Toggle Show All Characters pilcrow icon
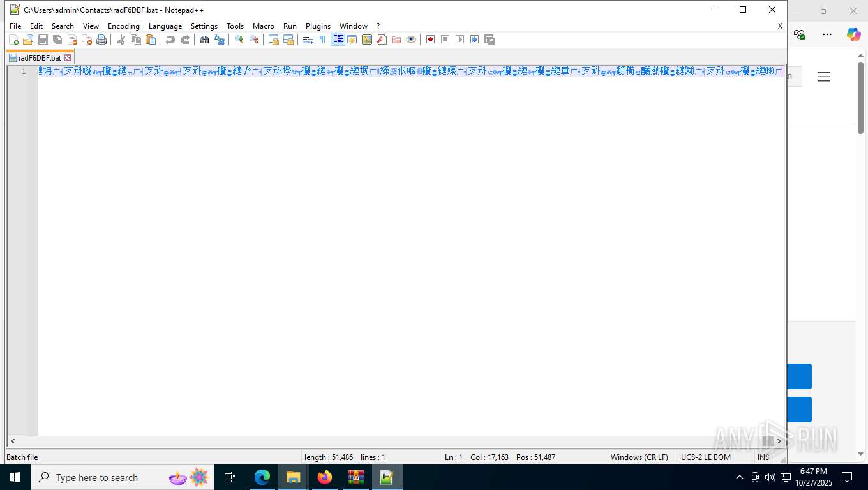 pos(323,40)
